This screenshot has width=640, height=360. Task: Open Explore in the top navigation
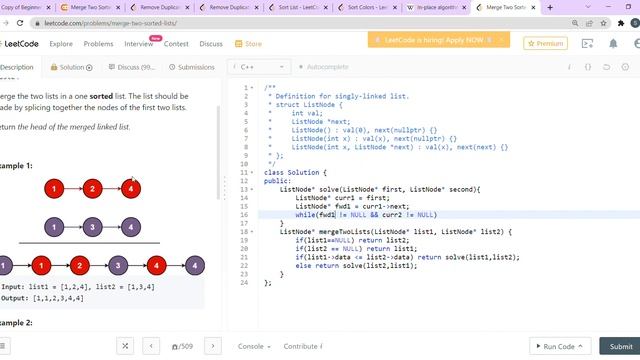point(61,44)
